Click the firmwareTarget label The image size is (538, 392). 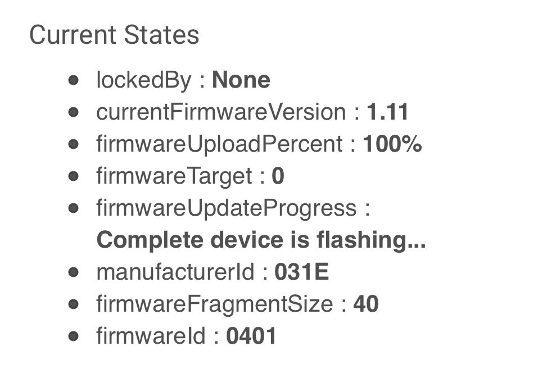click(174, 176)
